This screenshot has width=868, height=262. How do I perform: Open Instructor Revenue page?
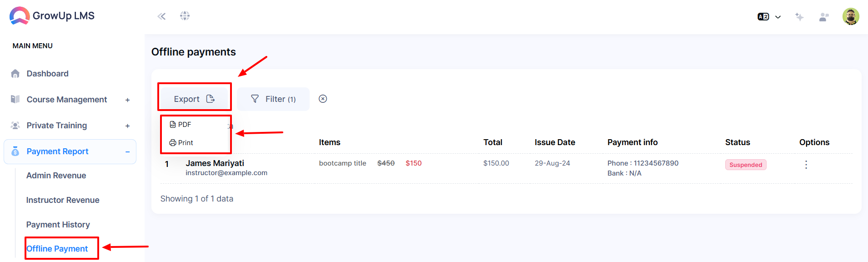click(63, 200)
